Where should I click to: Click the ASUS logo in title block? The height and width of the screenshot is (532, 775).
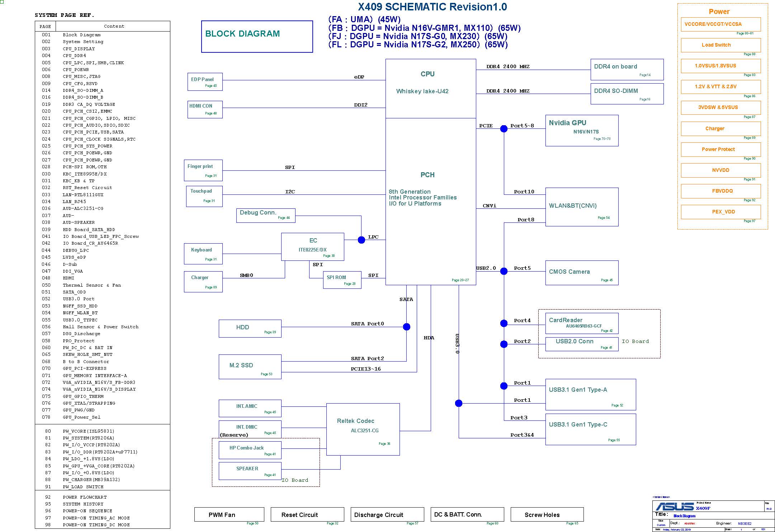[674, 506]
